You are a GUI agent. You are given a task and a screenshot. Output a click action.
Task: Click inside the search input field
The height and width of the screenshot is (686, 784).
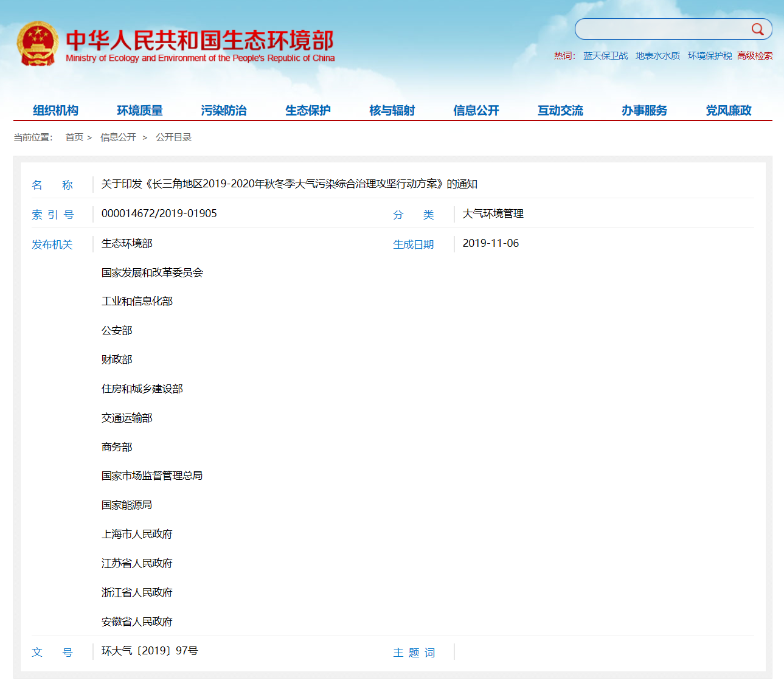tap(663, 29)
